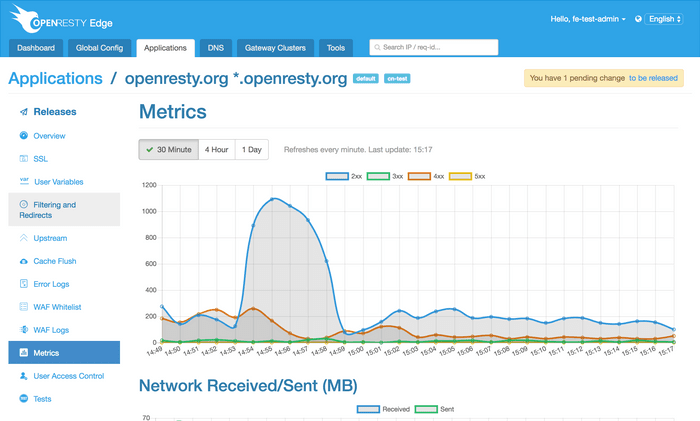Switch to the Dashboard tab
The image size is (700, 421).
point(36,48)
